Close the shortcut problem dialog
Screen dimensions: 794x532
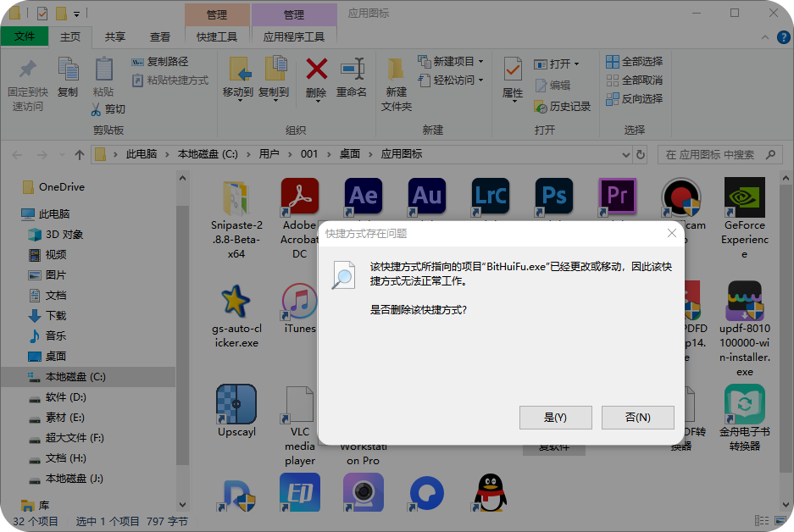671,233
